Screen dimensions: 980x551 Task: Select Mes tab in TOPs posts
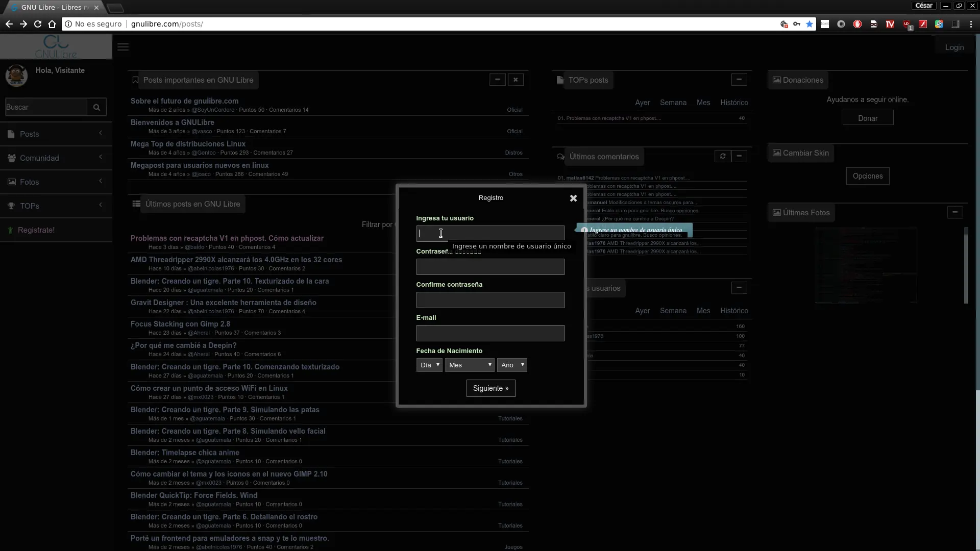[703, 103]
